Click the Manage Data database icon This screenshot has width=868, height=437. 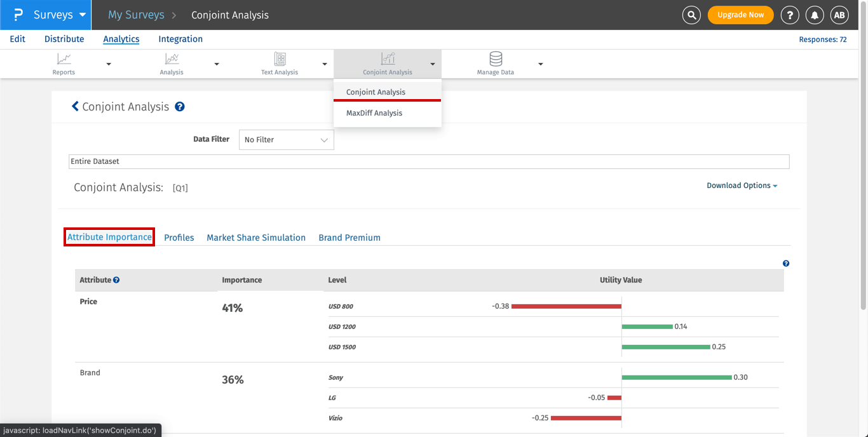[x=496, y=60]
